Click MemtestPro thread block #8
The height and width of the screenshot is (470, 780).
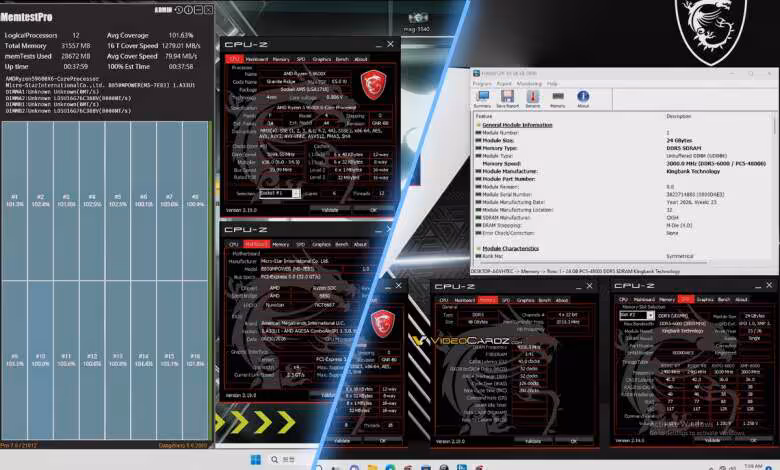click(x=195, y=201)
